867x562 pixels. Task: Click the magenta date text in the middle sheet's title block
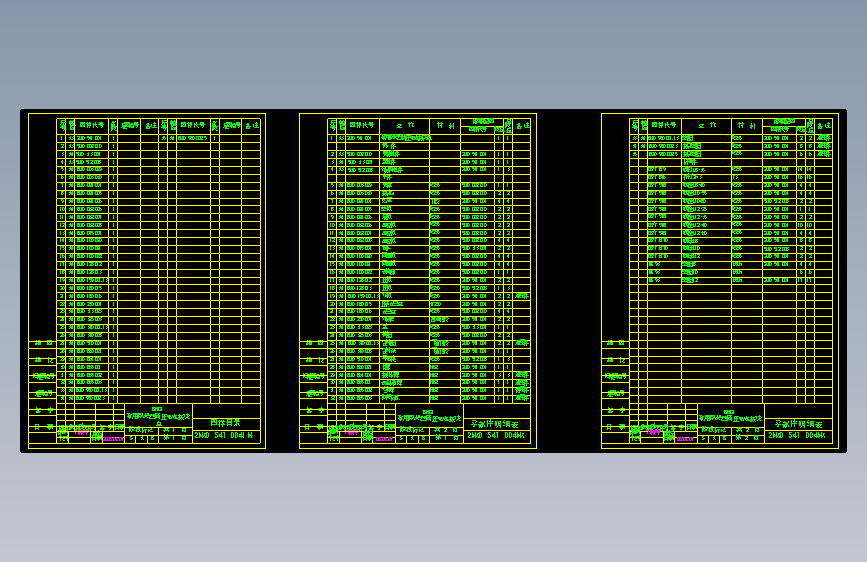pos(384,440)
